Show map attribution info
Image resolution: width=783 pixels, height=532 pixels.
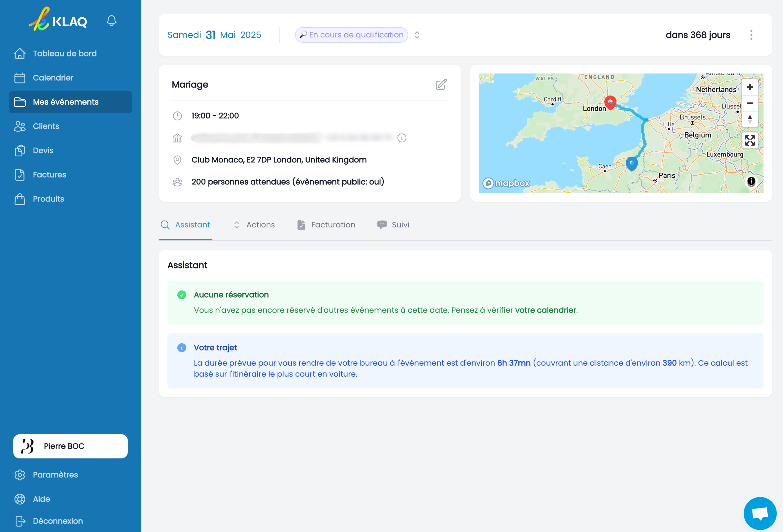click(x=751, y=181)
